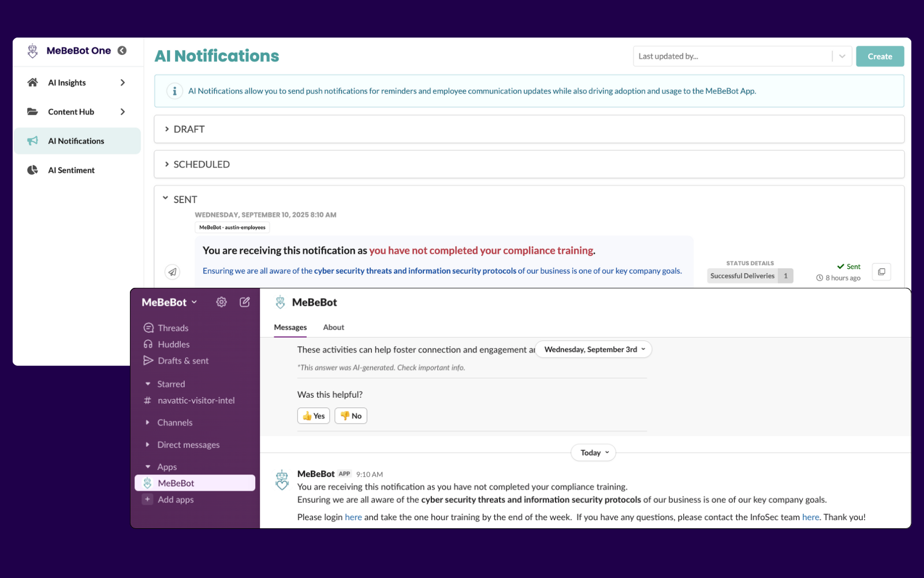
Task: Open Content Hub in the sidebar
Action: 77,112
